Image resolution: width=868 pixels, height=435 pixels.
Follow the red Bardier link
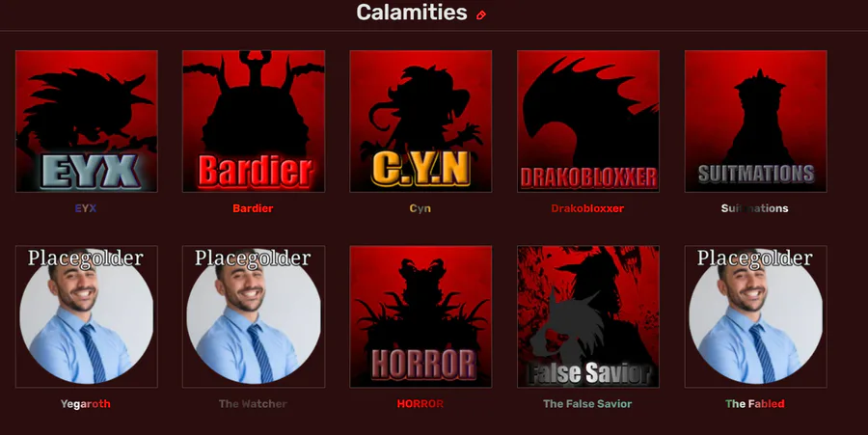253,208
